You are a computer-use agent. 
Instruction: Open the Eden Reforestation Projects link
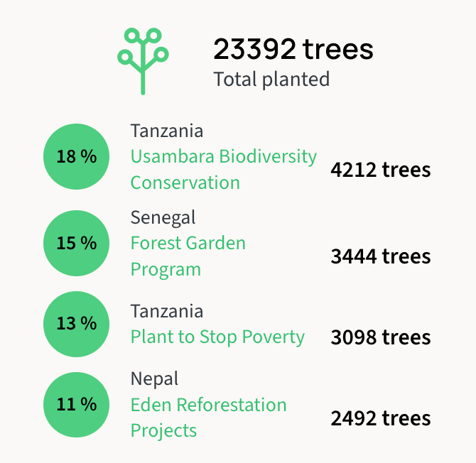tap(208, 405)
